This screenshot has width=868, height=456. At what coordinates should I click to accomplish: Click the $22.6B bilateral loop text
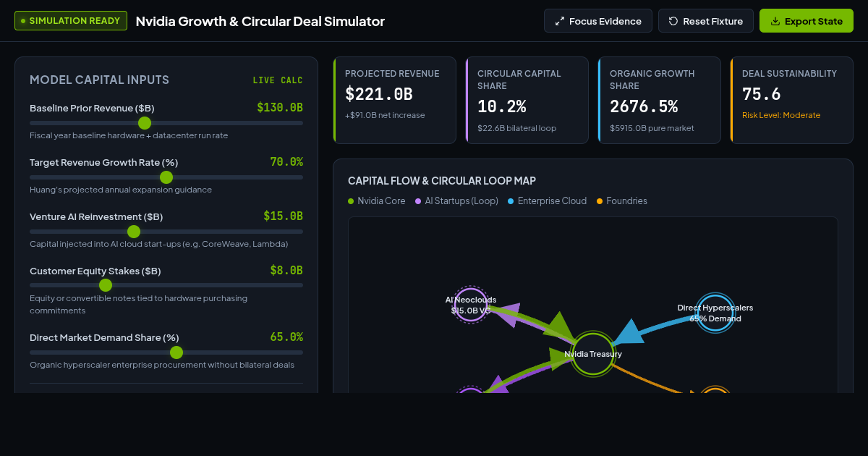(x=516, y=128)
